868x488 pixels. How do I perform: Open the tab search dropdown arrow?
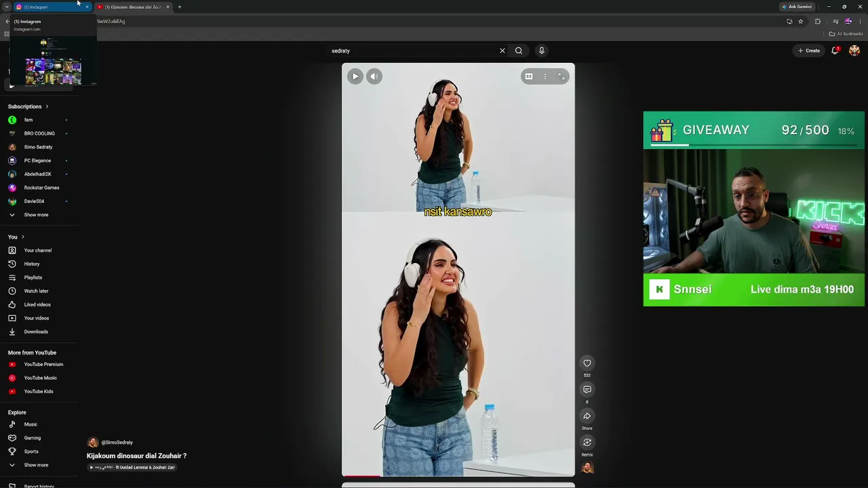coord(7,7)
